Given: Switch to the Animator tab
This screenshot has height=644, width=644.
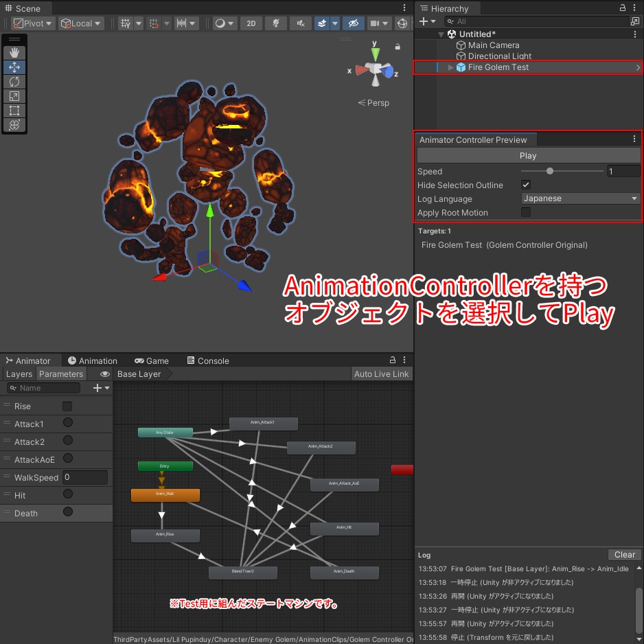Looking at the screenshot, I should (28, 360).
